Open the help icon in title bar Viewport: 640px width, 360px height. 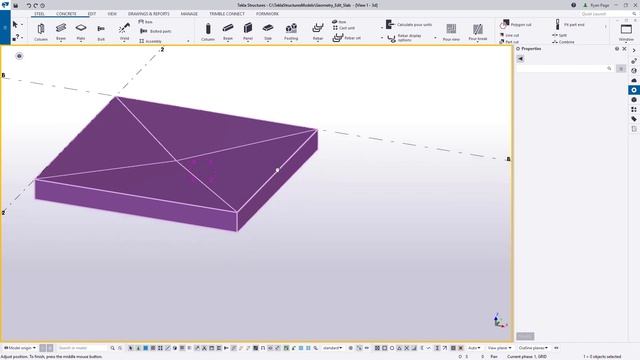click(x=573, y=5)
